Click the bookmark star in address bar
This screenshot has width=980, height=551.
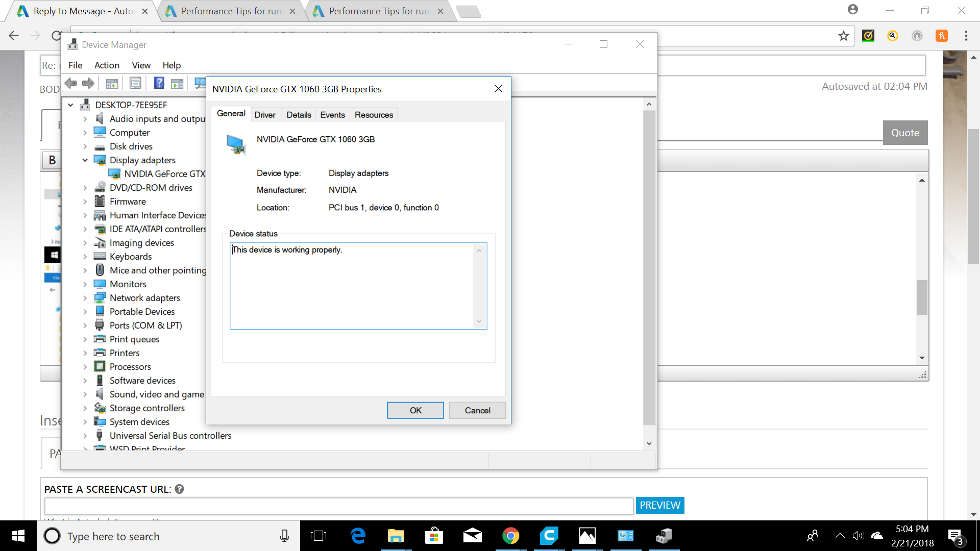click(843, 36)
